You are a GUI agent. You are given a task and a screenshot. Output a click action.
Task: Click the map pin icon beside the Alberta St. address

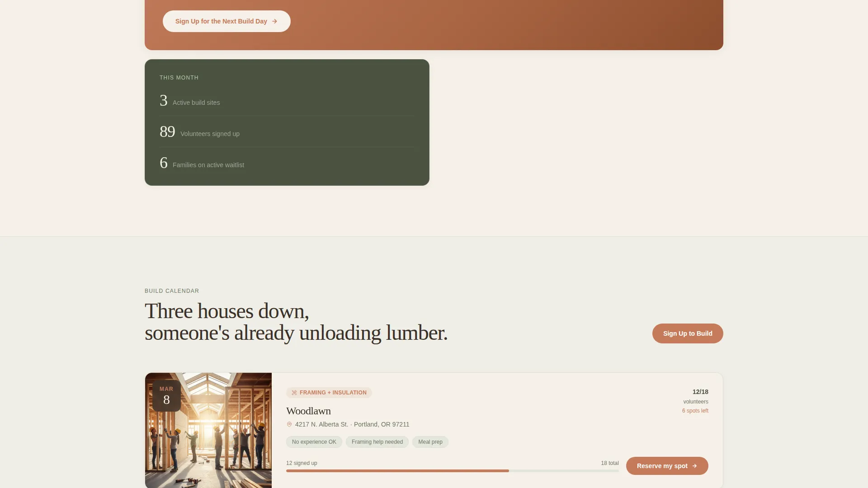point(289,424)
